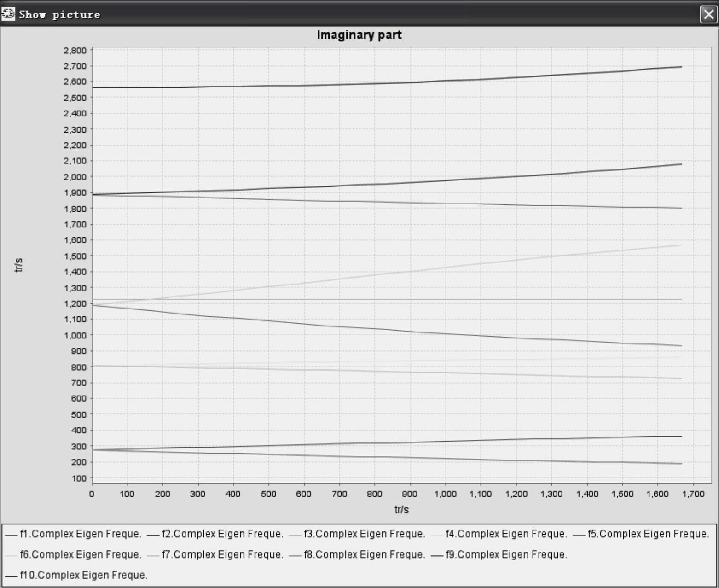The height and width of the screenshot is (588, 719).
Task: Click the vertical axis tr/s label
Action: tap(18, 265)
